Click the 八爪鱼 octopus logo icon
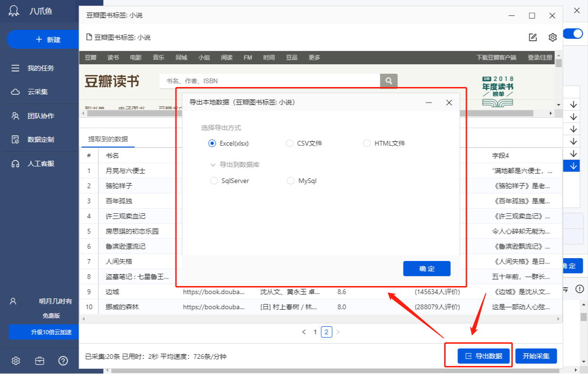Screen dimensions: 588x374 15,11
